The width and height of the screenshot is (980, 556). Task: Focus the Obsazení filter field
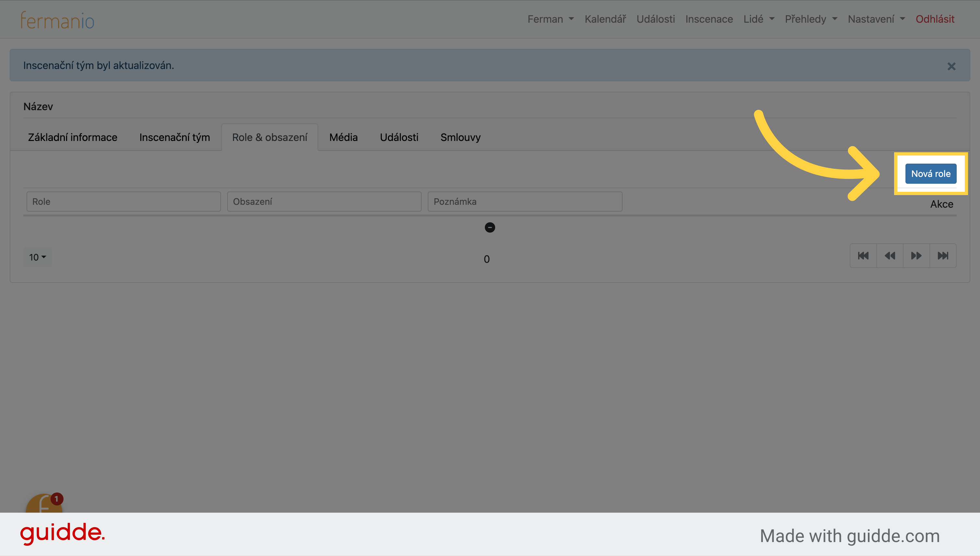[x=324, y=201]
